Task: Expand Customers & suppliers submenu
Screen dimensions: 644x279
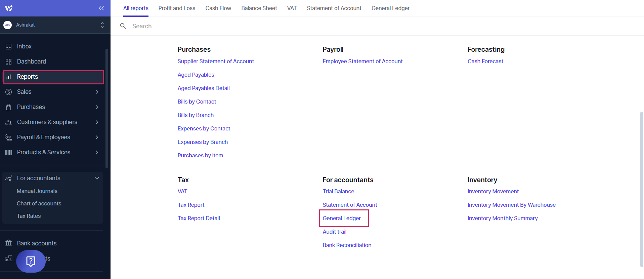Action: [97, 122]
